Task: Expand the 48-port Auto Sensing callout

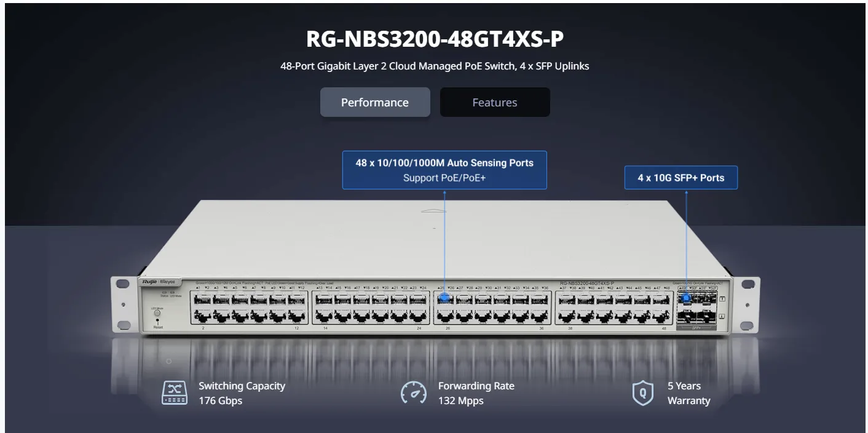Action: click(x=444, y=162)
